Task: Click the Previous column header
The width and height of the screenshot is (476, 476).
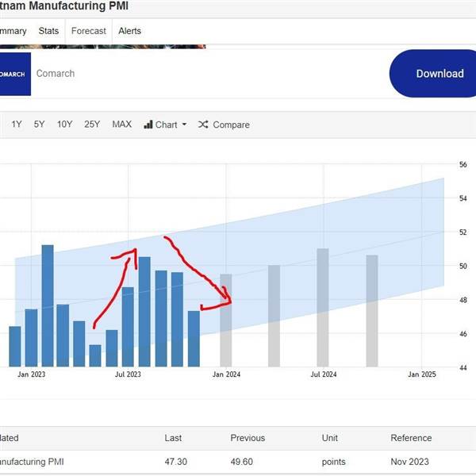Action: pos(248,438)
